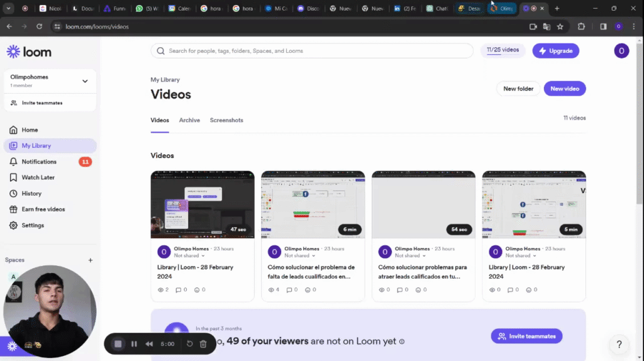644x361 pixels.
Task: Open Notifications bell item
Action: click(50, 162)
